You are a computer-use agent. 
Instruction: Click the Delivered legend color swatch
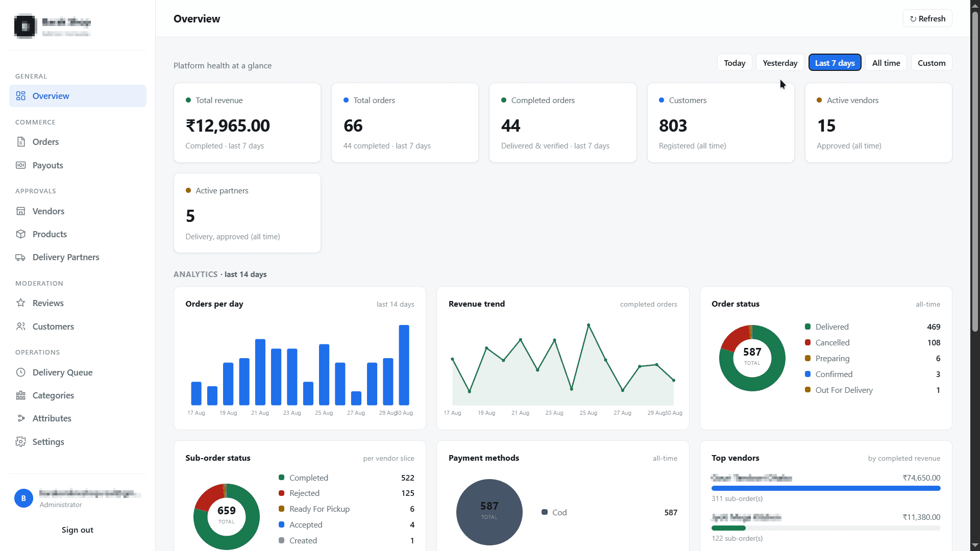(x=807, y=327)
